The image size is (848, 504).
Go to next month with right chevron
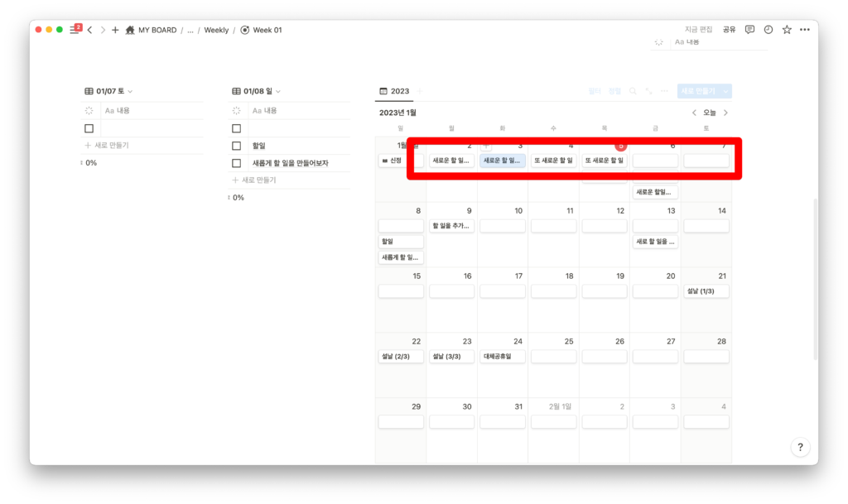point(726,113)
